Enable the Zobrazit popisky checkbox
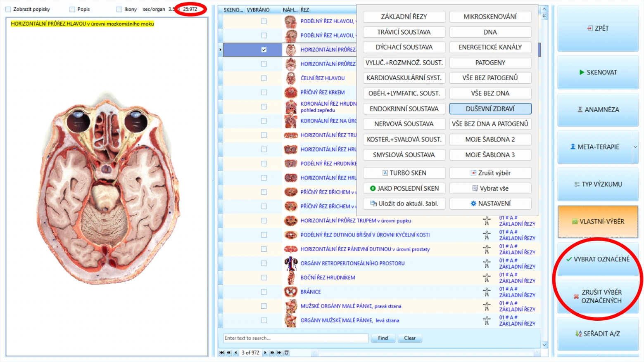Image resolution: width=644 pixels, height=362 pixels. click(x=8, y=9)
